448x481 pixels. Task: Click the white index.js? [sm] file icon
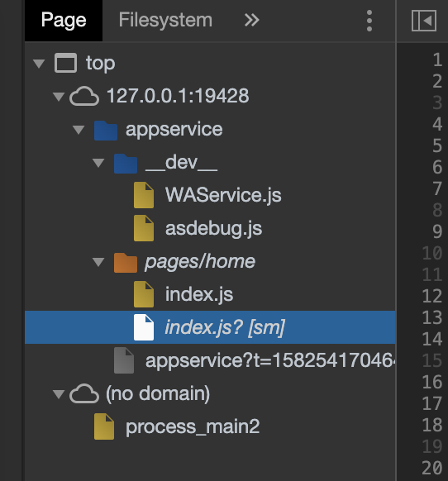[144, 327]
